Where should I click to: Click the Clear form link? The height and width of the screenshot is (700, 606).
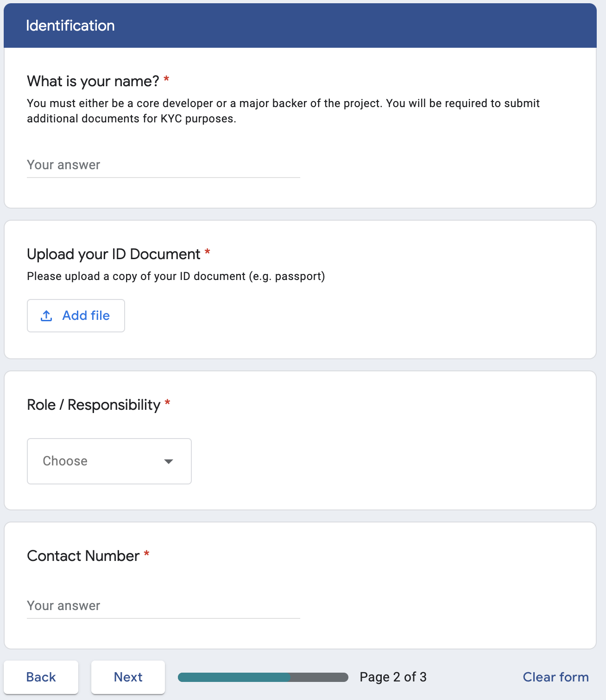click(x=555, y=677)
